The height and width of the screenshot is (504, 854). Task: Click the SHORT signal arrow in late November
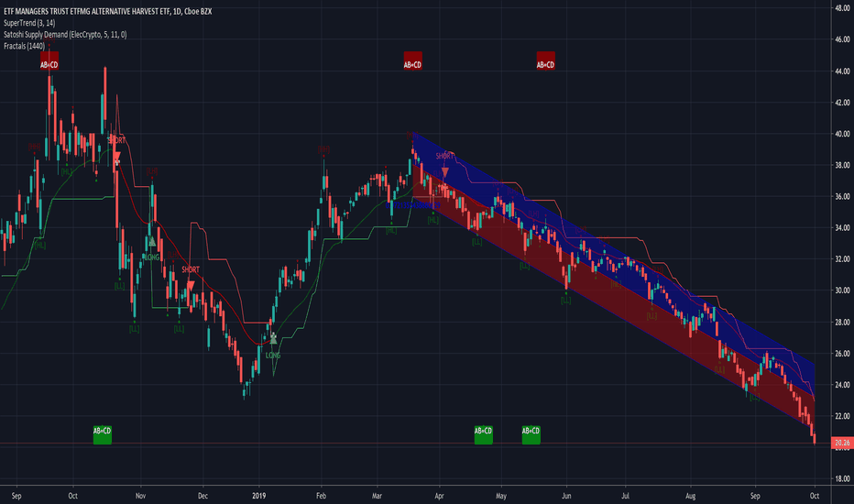click(191, 286)
